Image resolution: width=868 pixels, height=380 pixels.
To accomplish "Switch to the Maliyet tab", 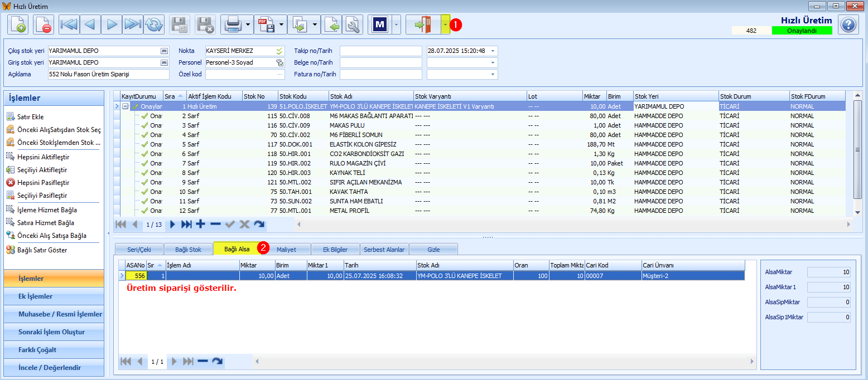I will point(286,249).
